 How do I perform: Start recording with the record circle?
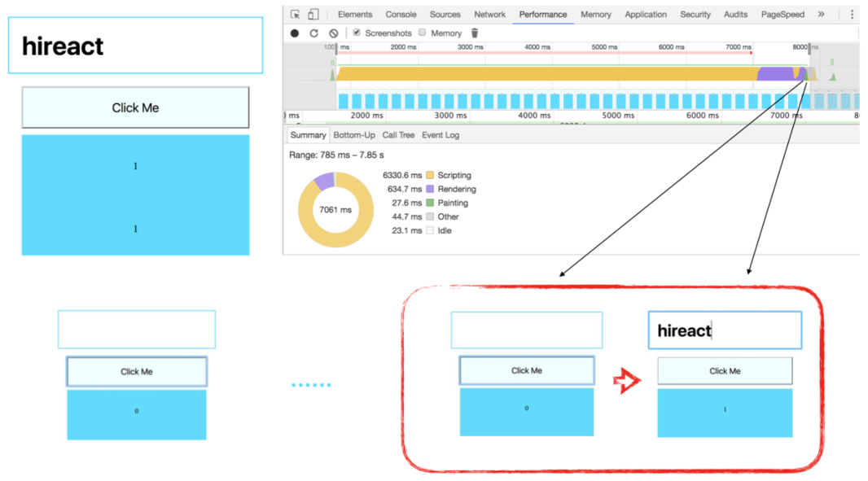(295, 33)
